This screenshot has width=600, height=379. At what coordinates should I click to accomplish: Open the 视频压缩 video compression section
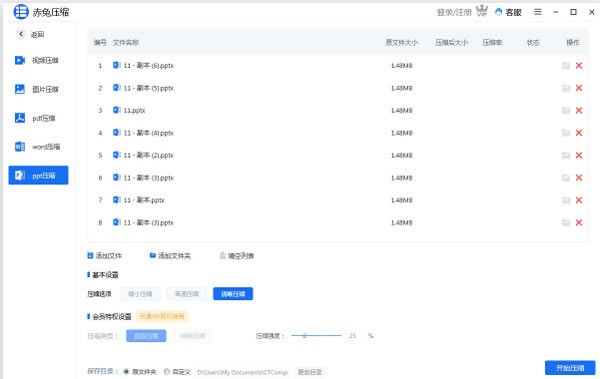[x=37, y=60]
